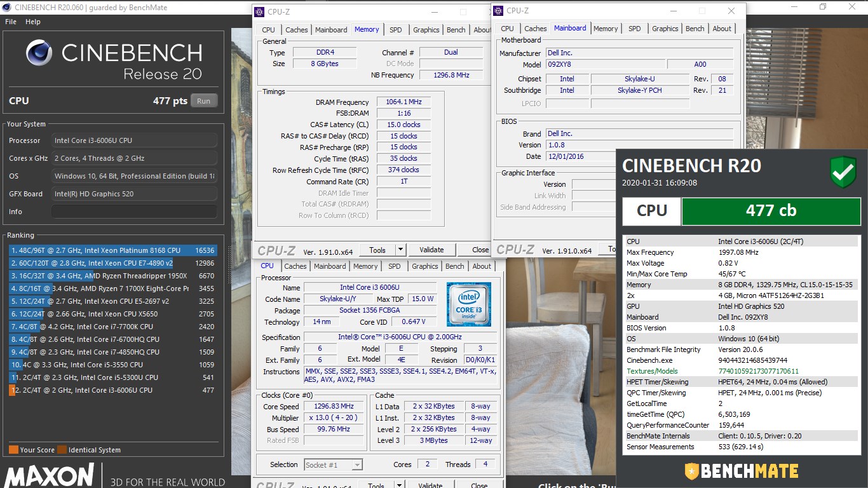This screenshot has width=868, height=488.
Task: Open the Socket #1 selection combo box
Action: 334,464
